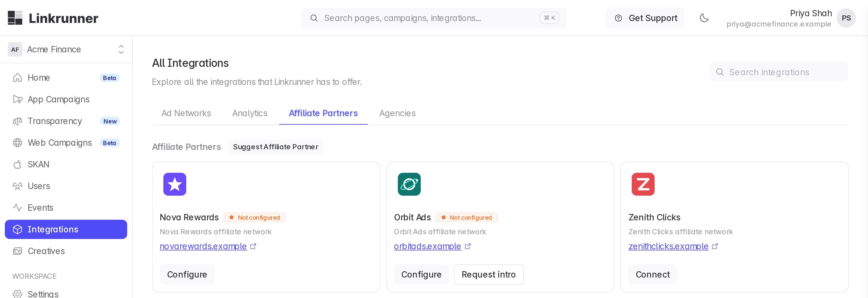The width and height of the screenshot is (868, 298).
Task: Click Orbit Ads Not configured badge
Action: pyautogui.click(x=467, y=218)
